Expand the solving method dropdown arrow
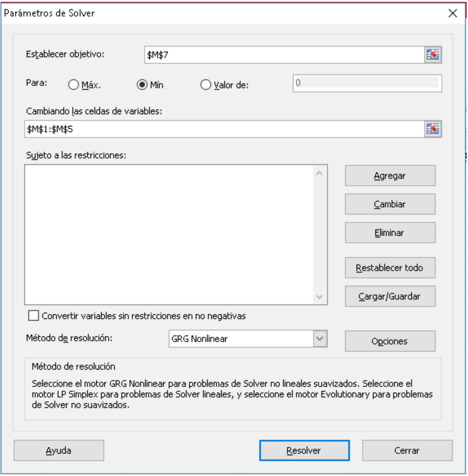 point(320,338)
